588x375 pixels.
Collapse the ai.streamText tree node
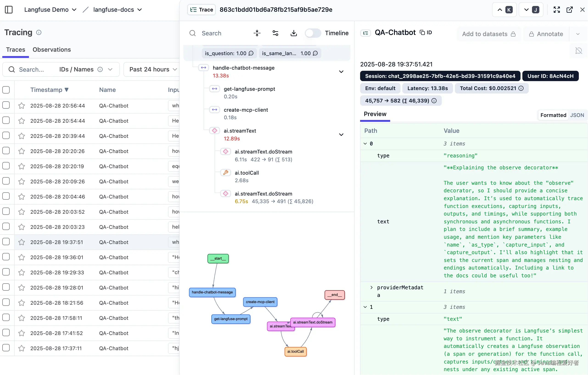click(341, 135)
